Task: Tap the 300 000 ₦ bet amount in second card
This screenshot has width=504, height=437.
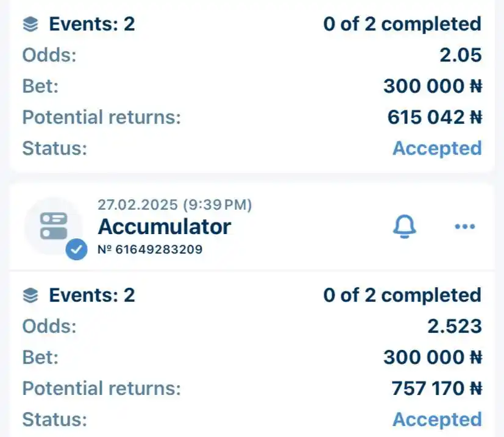Action: [433, 357]
